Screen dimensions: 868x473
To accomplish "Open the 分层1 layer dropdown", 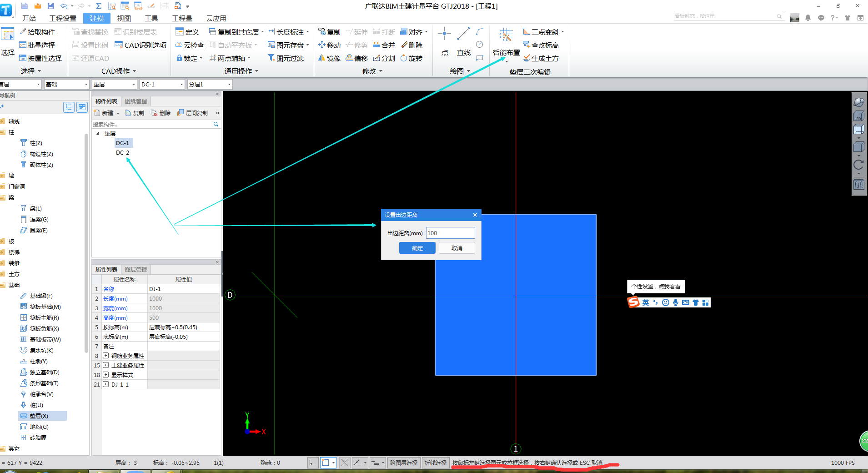I will pos(229,84).
